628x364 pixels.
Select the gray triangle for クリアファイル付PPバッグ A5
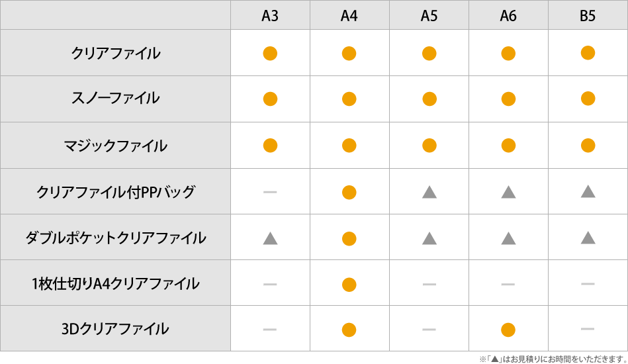(x=429, y=192)
